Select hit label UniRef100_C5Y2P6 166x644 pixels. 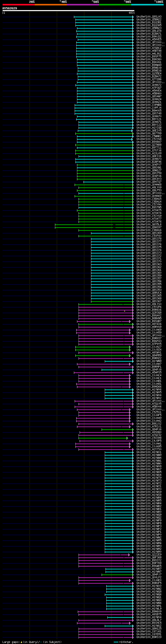[149, 307]
